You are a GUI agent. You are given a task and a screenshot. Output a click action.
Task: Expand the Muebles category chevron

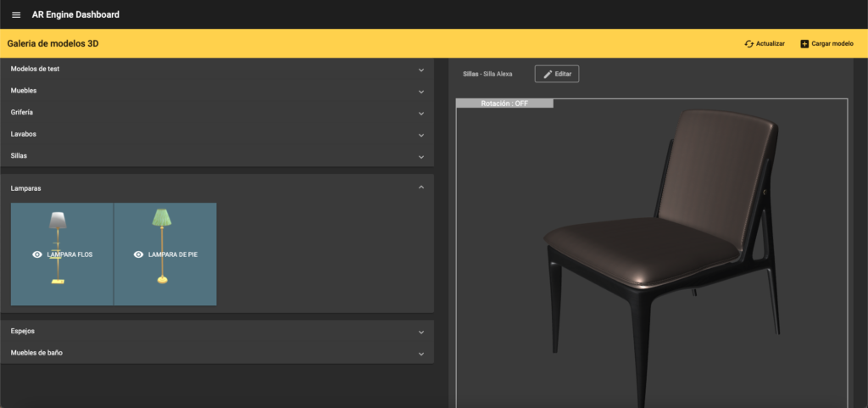tap(421, 91)
